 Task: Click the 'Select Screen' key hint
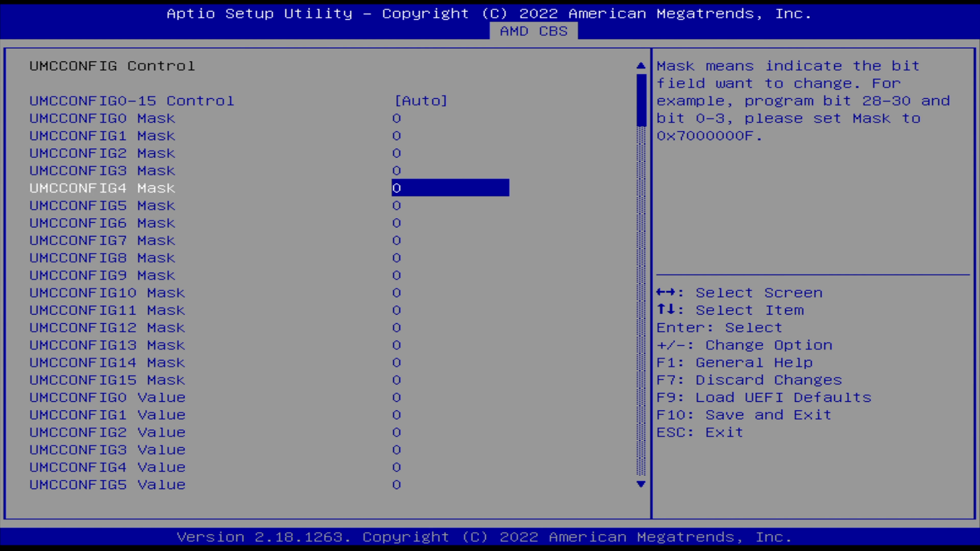pos(740,293)
